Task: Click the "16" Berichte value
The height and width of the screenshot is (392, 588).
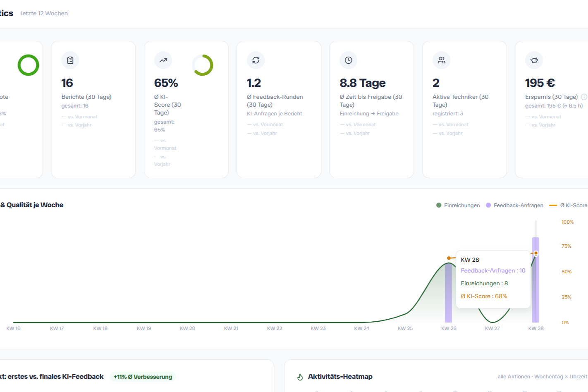Action: tap(67, 83)
